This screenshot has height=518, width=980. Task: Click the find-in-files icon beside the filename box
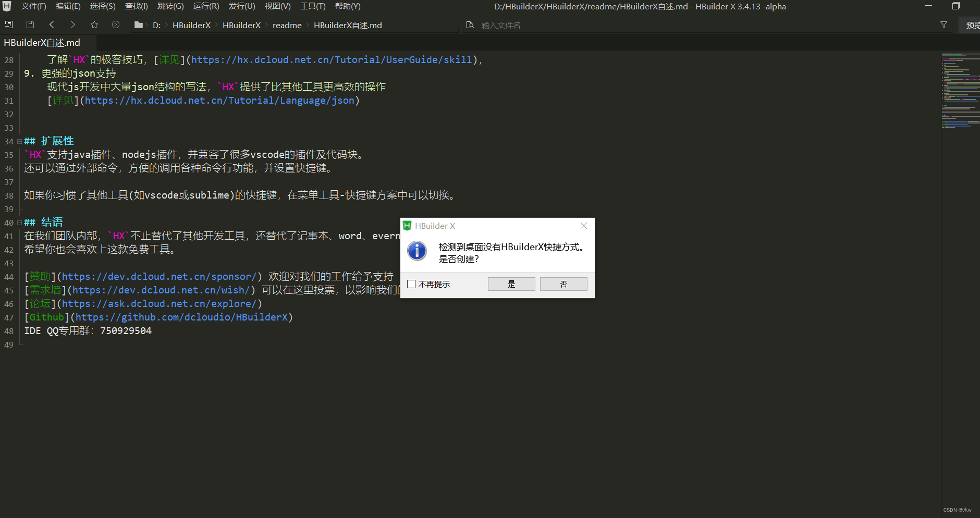coord(471,24)
